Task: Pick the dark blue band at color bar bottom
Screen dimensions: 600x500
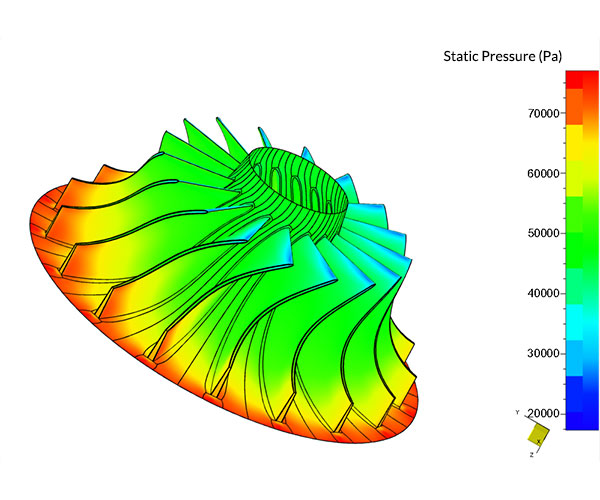Action: coord(580,420)
